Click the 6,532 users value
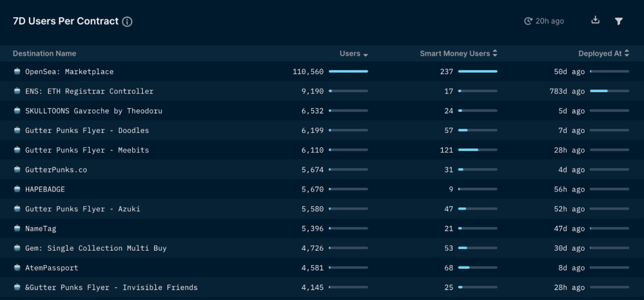The height and width of the screenshot is (300, 644). click(x=312, y=111)
